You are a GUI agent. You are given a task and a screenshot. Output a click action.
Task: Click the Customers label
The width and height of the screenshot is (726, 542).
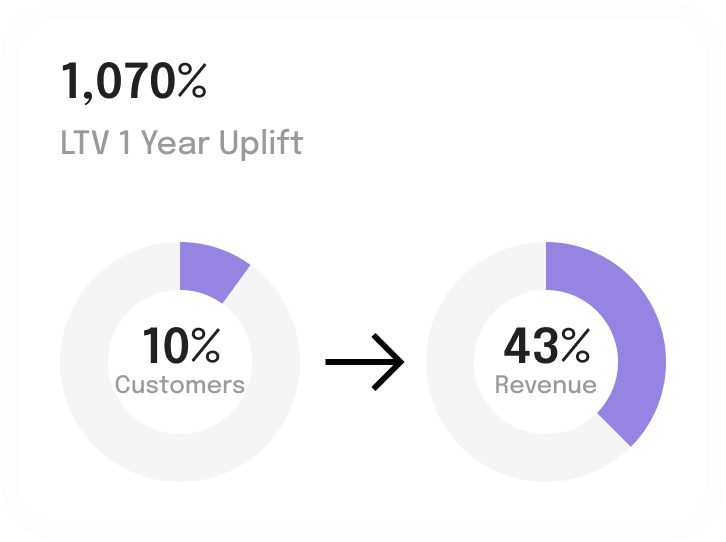pos(180,384)
